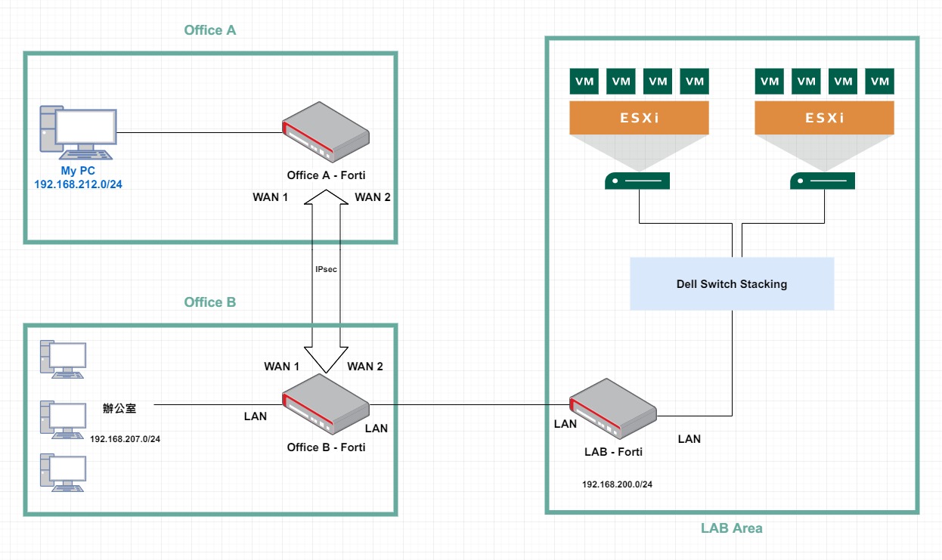The image size is (942, 560).
Task: Select the WAN 2 label in Office B
Action: (365, 367)
